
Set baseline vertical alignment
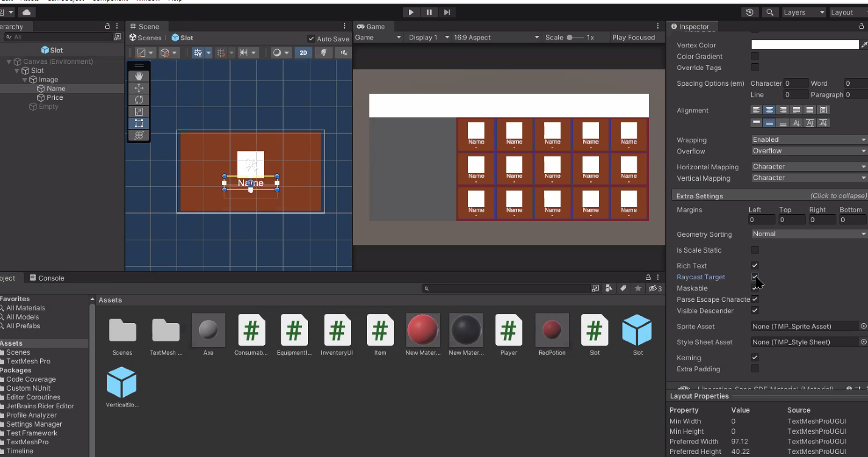pyautogui.click(x=796, y=122)
